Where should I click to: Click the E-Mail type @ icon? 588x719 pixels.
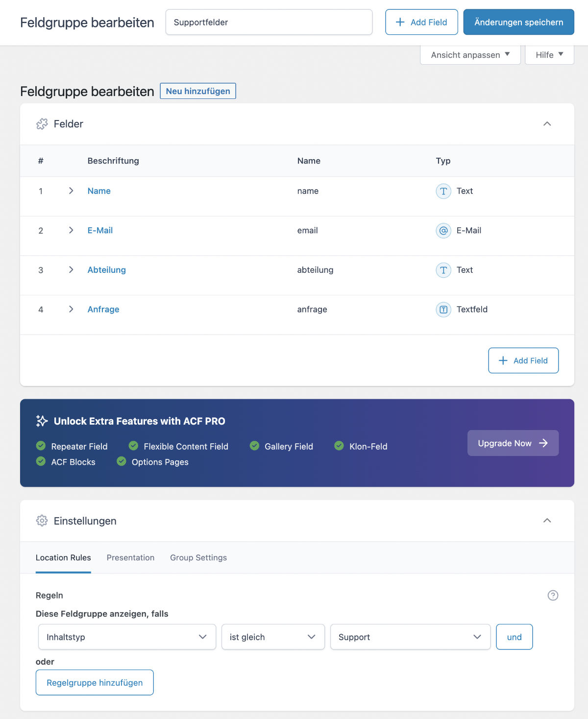[443, 230]
